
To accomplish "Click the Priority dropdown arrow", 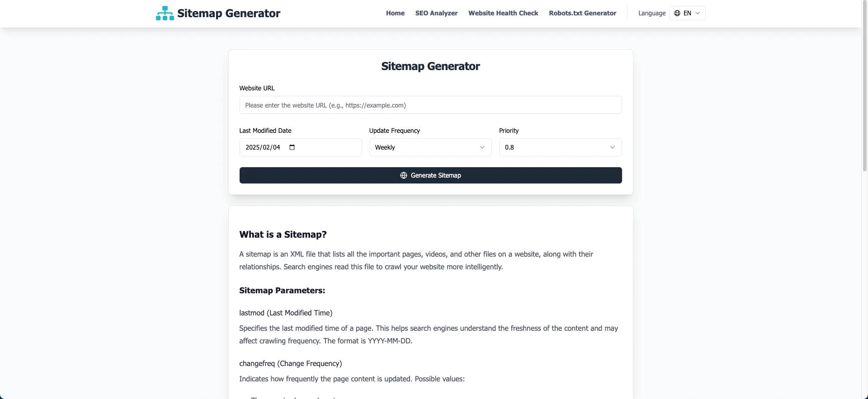I will tap(613, 147).
